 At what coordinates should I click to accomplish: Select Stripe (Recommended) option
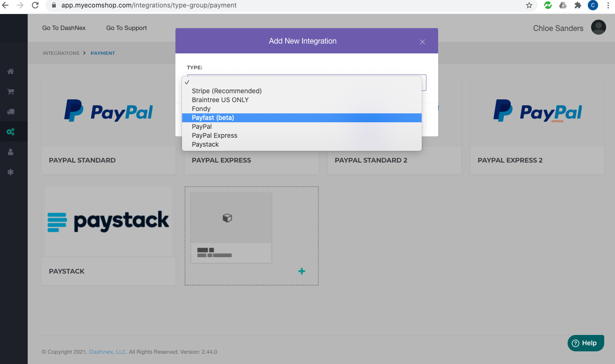coord(302,91)
